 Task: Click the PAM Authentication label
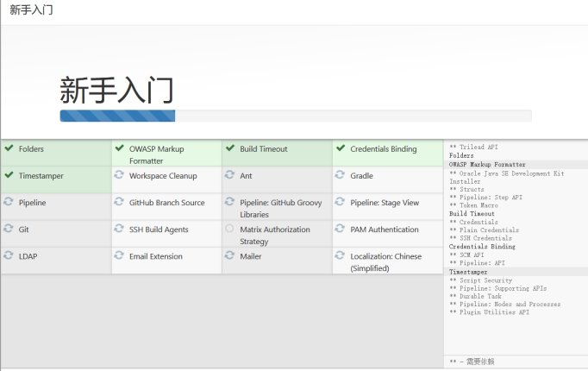tap(385, 230)
